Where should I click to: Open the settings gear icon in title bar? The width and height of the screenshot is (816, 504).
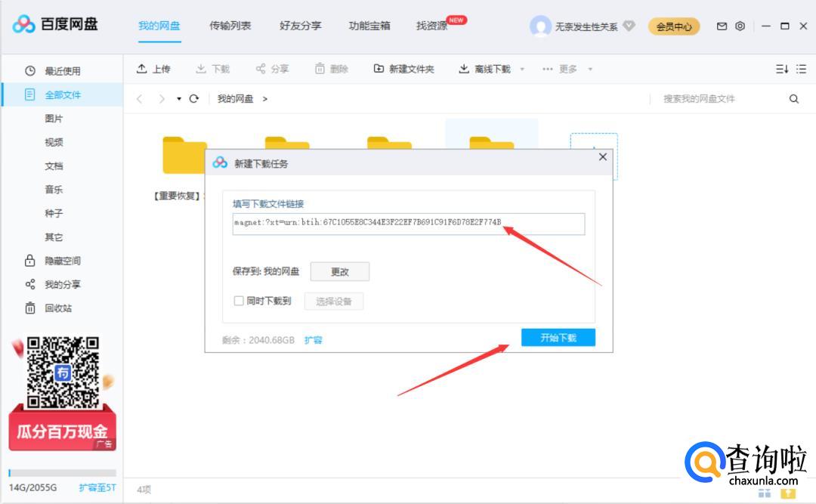(740, 26)
